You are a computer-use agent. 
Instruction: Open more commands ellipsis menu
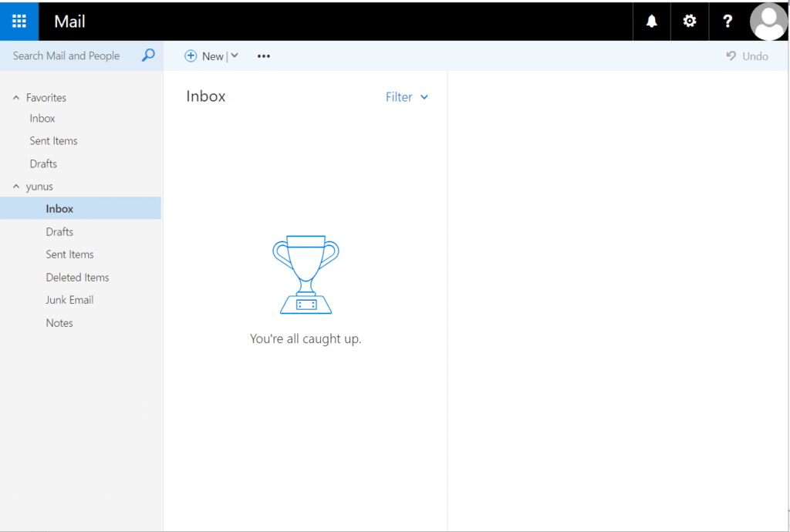tap(264, 56)
